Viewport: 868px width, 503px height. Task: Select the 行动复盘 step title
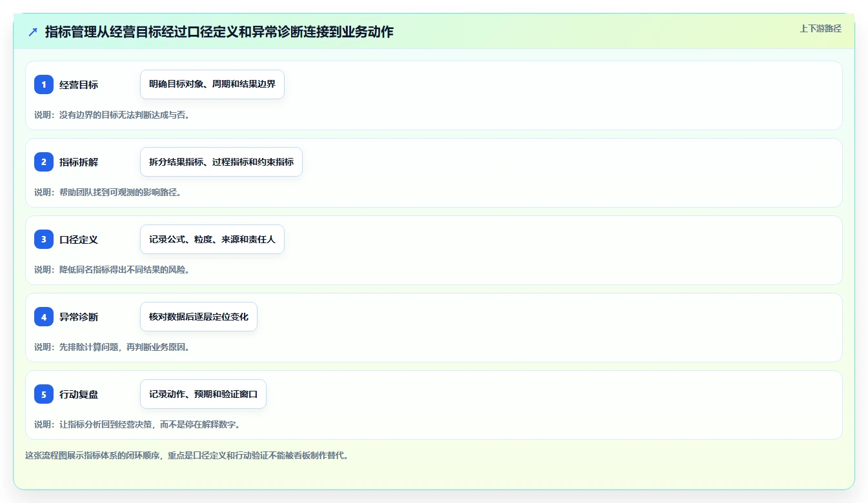(79, 394)
